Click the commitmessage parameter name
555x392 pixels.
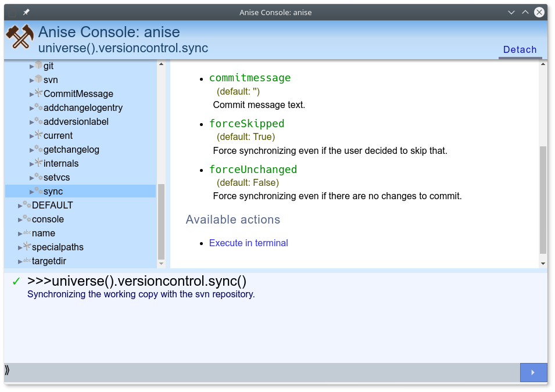[250, 77]
